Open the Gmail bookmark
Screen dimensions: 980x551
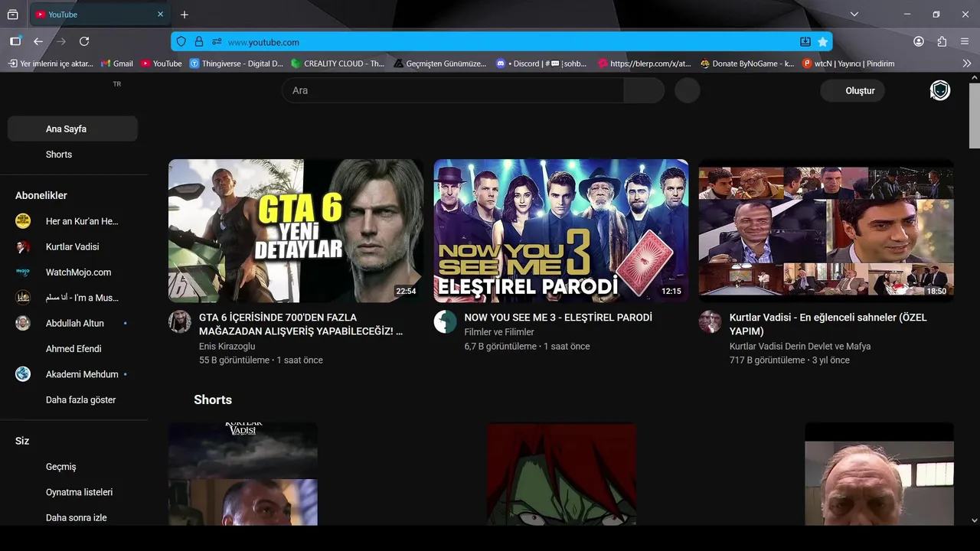[117, 64]
